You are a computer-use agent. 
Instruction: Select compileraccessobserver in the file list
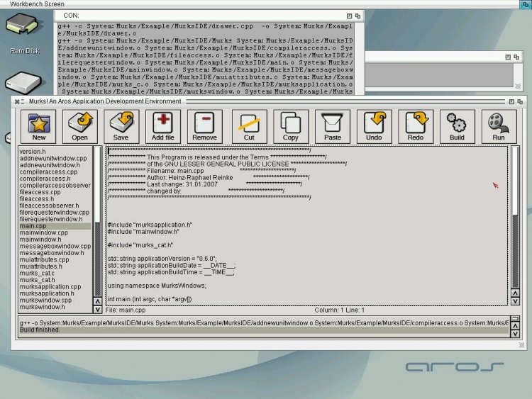[55, 186]
